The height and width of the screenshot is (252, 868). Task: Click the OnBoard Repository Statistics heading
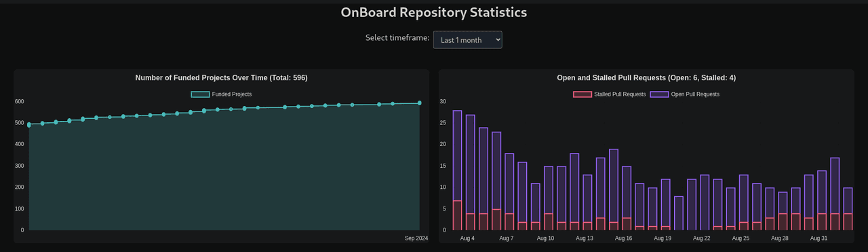pos(434,12)
